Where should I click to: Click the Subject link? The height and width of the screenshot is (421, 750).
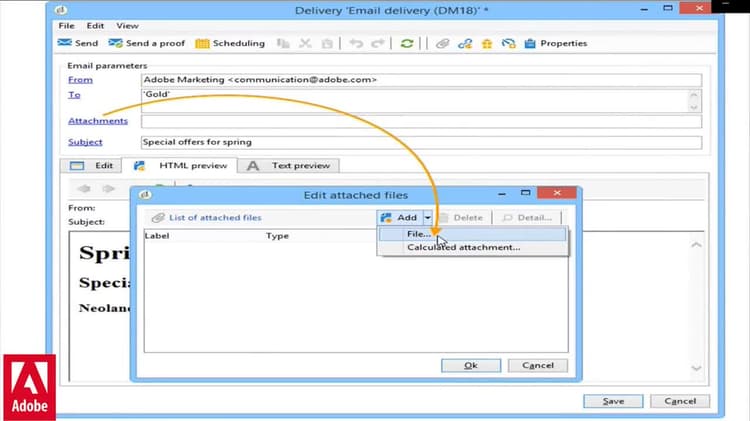point(85,142)
